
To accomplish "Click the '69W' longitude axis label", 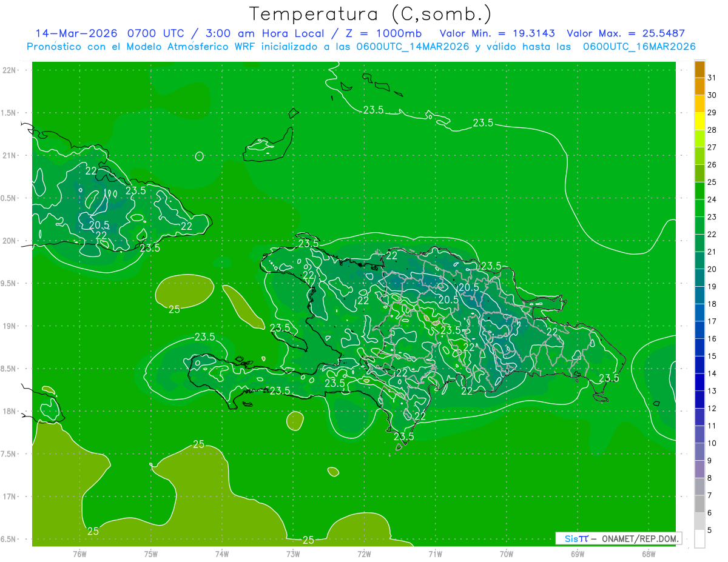I will pyautogui.click(x=578, y=554).
